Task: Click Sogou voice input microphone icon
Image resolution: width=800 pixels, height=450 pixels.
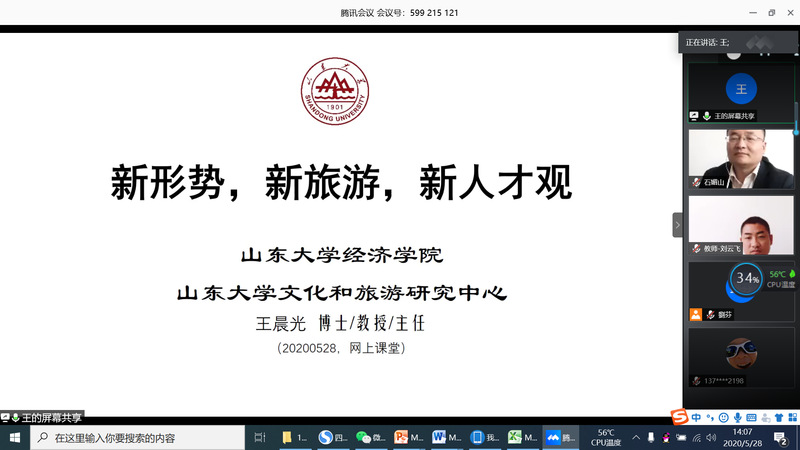Action: pos(737,417)
